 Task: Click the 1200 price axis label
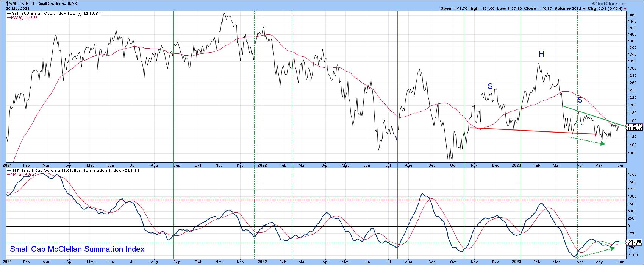tap(632, 105)
